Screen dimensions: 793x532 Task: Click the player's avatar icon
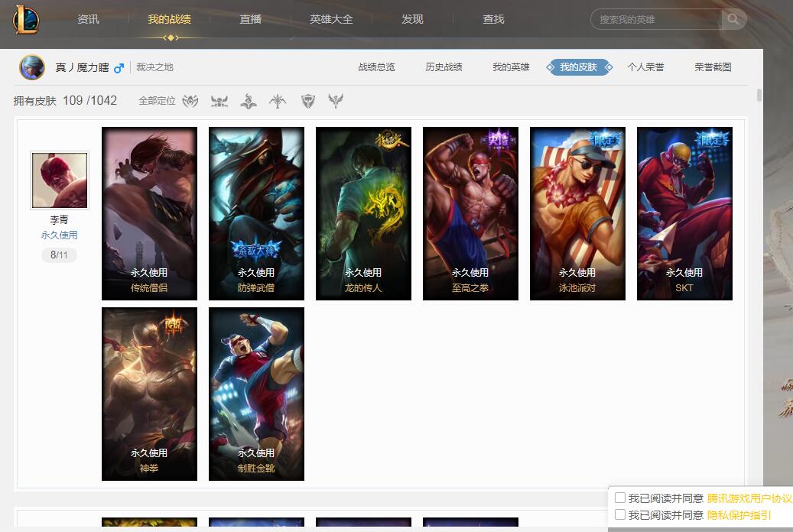tap(32, 67)
